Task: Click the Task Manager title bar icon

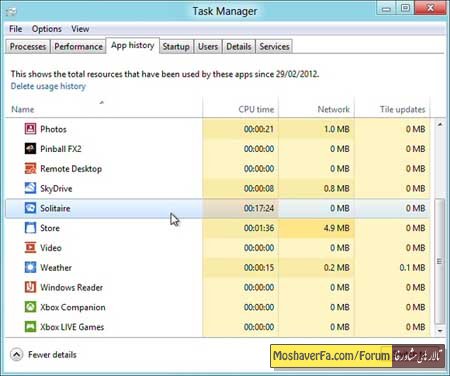Action: coord(11,12)
